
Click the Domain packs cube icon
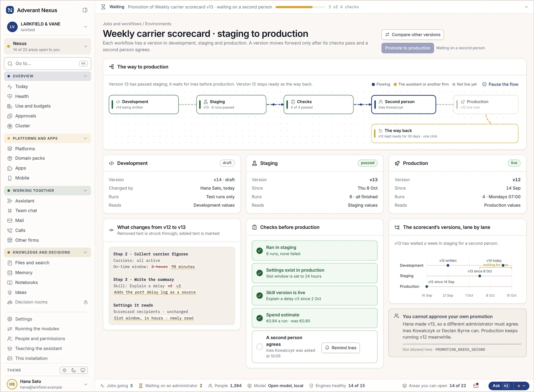10,158
